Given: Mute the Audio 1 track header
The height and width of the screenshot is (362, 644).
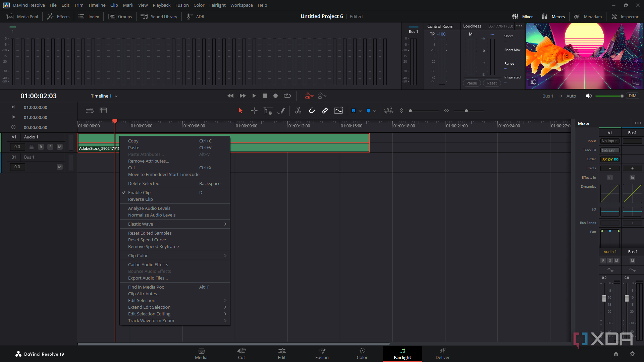Looking at the screenshot, I should 60,147.
